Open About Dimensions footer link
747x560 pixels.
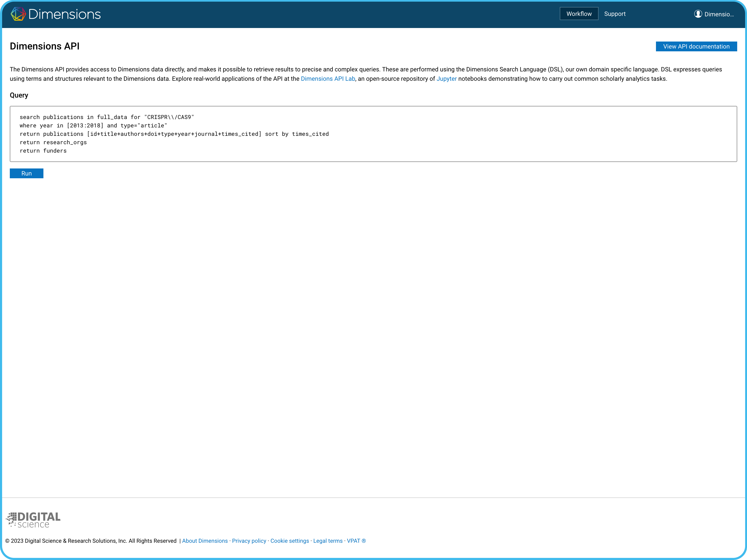click(205, 541)
